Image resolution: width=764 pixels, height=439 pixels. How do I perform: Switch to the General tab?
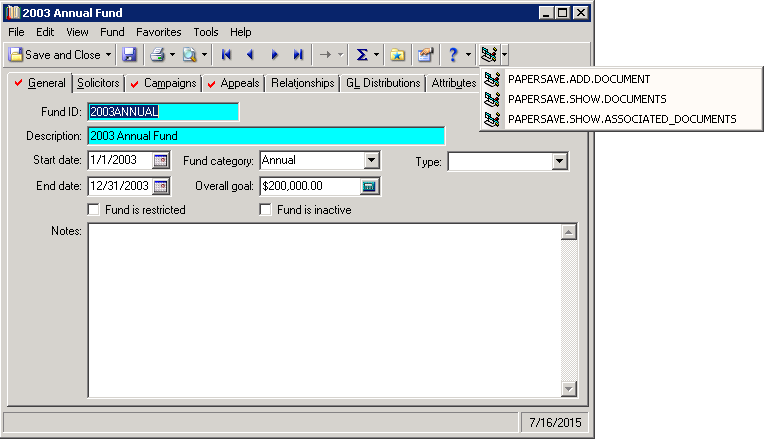[x=40, y=83]
